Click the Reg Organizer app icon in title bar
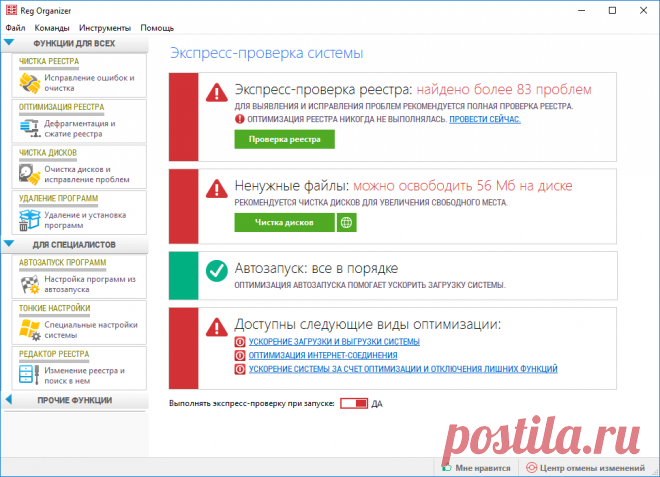The height and width of the screenshot is (477, 660). (11, 10)
